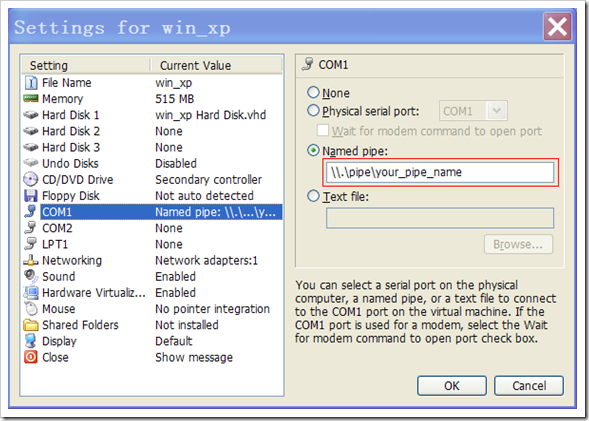Click the 'Not installed' value
589x421 pixels.
point(187,325)
